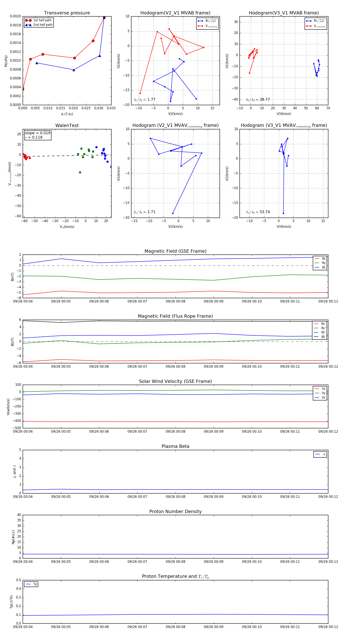Click the dashed fit line in WalenTest

(x=67, y=156)
